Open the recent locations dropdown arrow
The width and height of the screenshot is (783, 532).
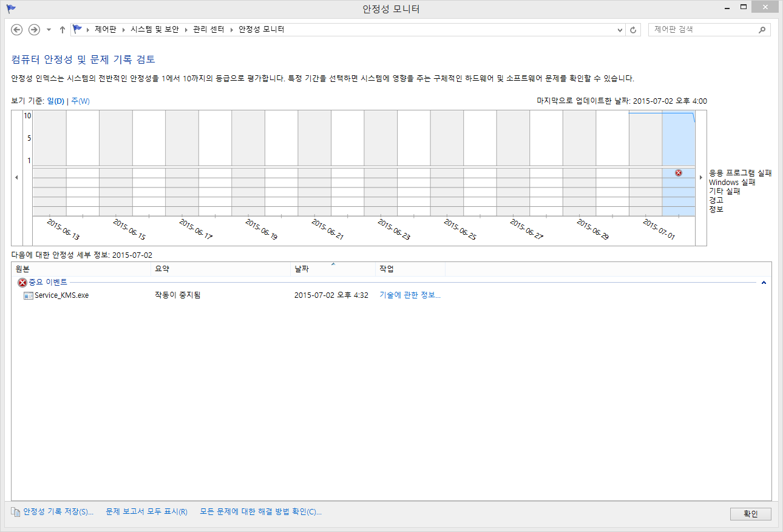pos(49,30)
